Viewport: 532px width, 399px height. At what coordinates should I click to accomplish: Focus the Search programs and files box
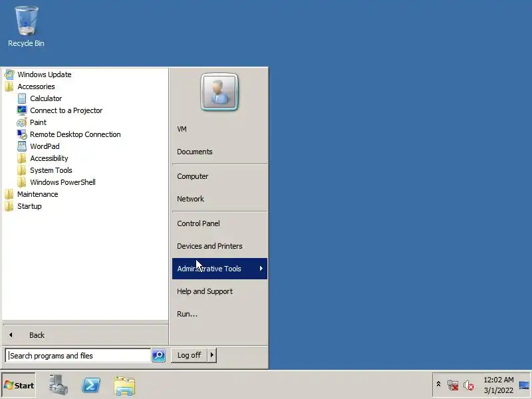(x=78, y=356)
